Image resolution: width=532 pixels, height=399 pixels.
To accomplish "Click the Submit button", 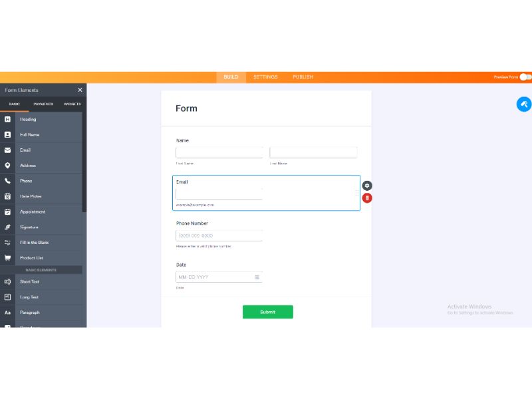I will (268, 311).
